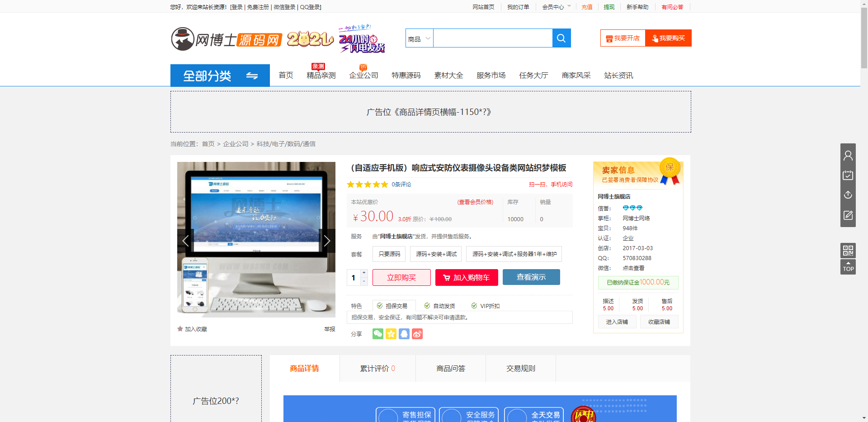
Task: Click 点击查看 WeChat link
Action: [633, 268]
